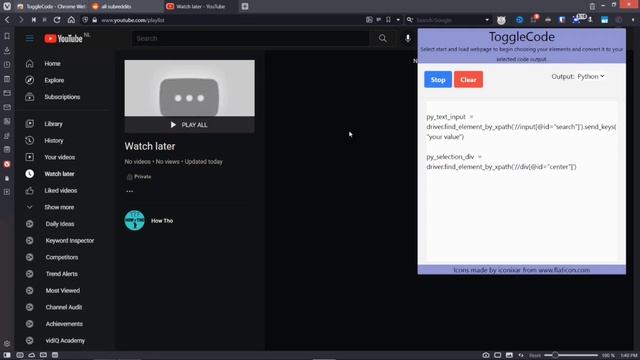Screen dimensions: 640x360
Task: Click the address bar URL
Action: tap(133, 20)
